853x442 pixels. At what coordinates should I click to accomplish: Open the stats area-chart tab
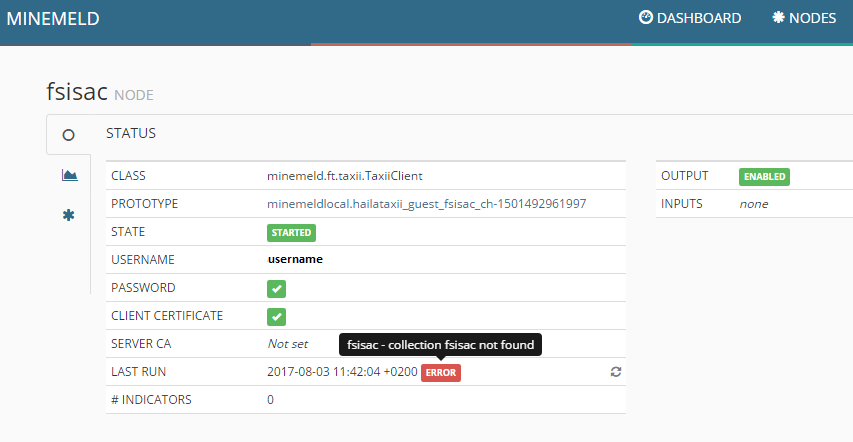tap(70, 175)
